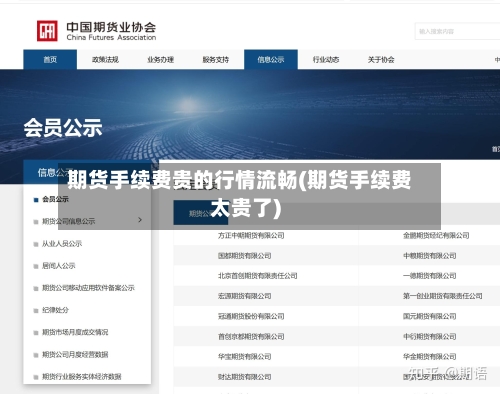The width and height of the screenshot is (500, 394).
Task: Open the 政策法规 menu item
Action: click(x=105, y=60)
